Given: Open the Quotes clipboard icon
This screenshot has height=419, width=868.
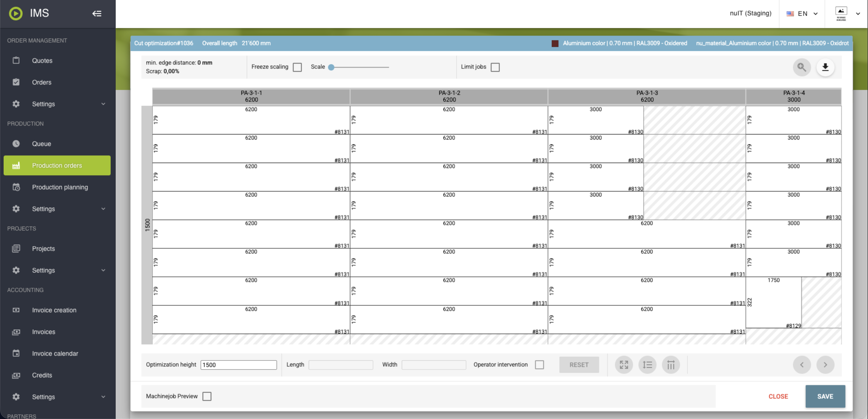Looking at the screenshot, I should pyautogui.click(x=16, y=60).
